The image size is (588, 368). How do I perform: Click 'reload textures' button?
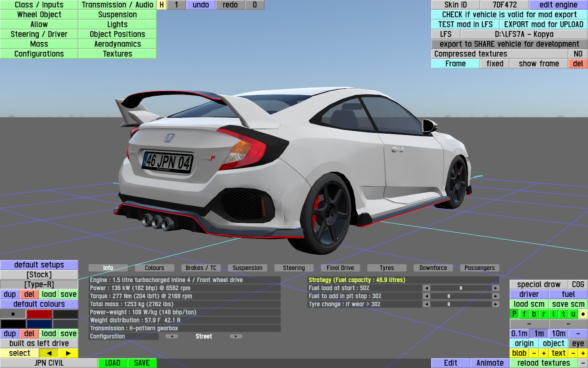pyautogui.click(x=544, y=363)
